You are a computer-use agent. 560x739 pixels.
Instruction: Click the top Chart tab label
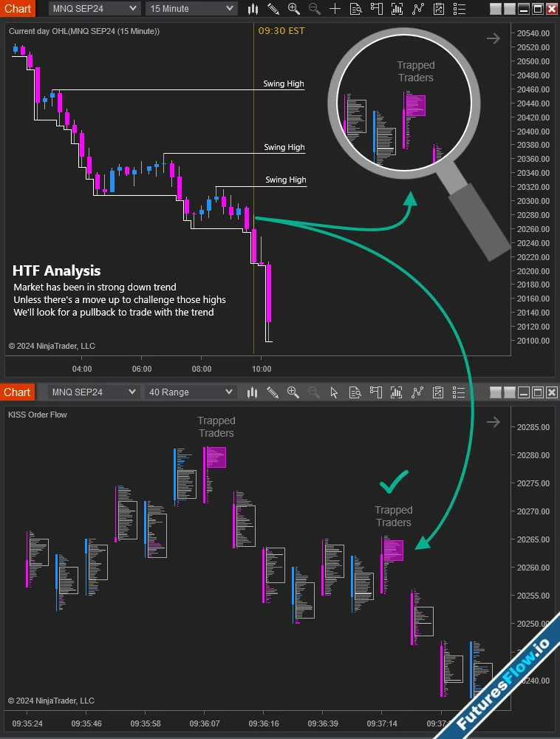(17, 9)
